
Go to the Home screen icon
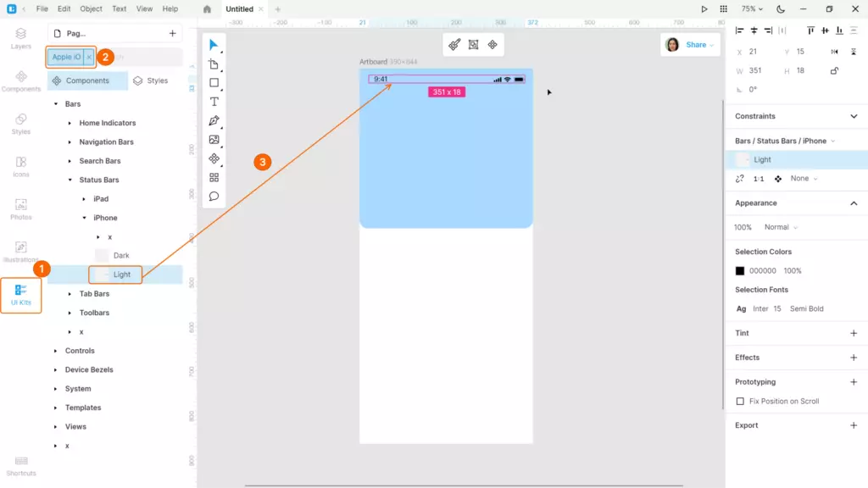207,8
